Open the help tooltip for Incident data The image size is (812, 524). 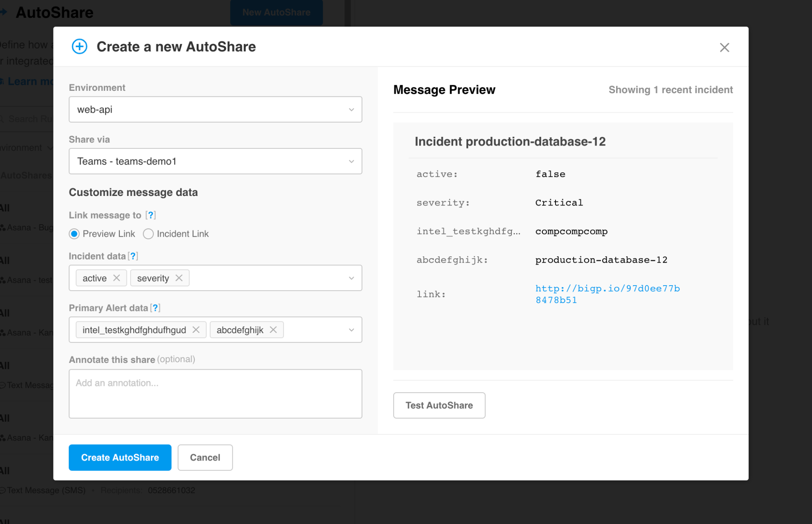pos(133,256)
